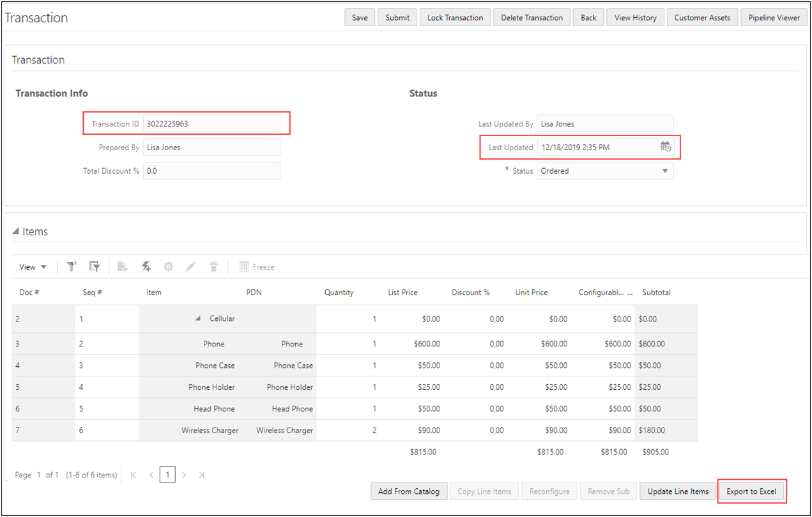812x517 pixels.
Task: Click the quick actions lightning icon
Action: (x=146, y=266)
